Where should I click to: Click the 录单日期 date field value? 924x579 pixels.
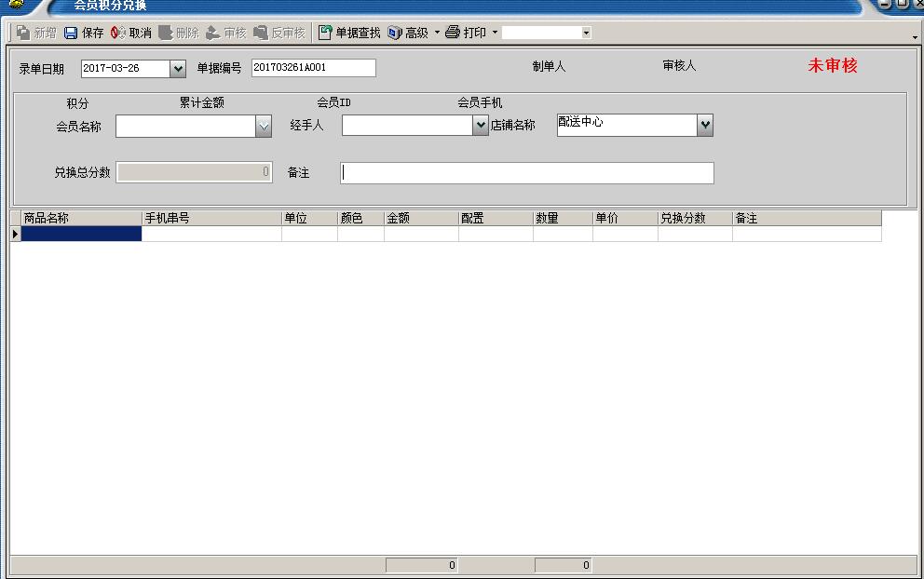click(x=126, y=69)
